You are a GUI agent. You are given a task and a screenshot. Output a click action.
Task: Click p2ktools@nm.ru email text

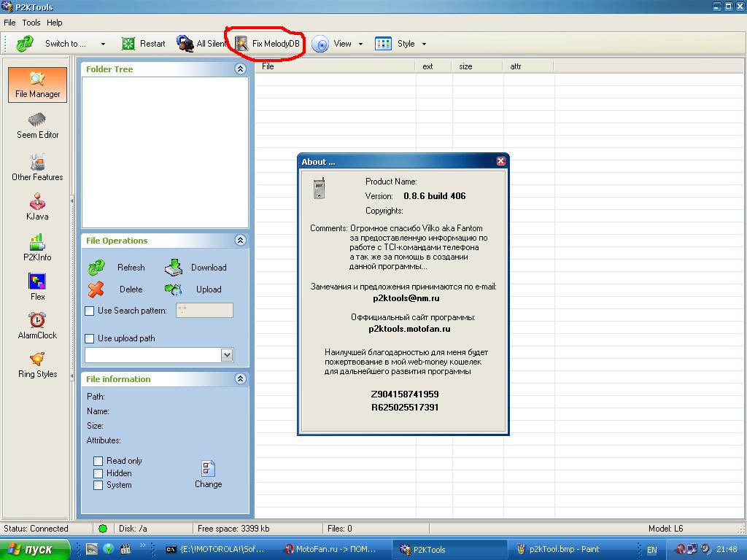(x=406, y=298)
